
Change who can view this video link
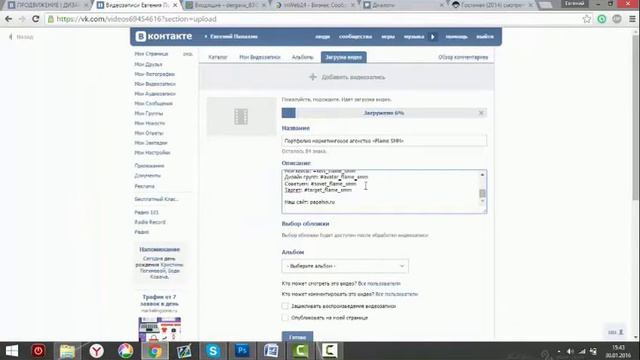(379, 283)
